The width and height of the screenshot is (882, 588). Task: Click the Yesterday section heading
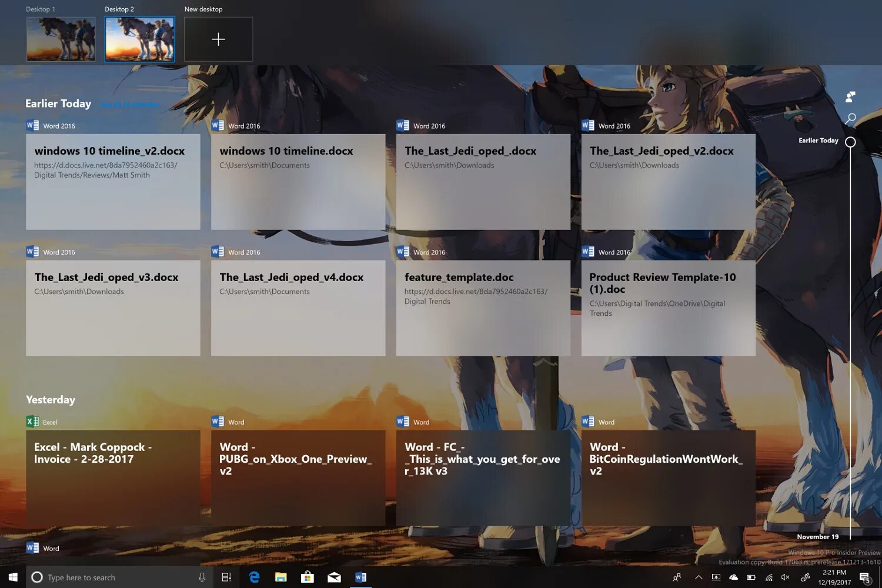(x=51, y=400)
